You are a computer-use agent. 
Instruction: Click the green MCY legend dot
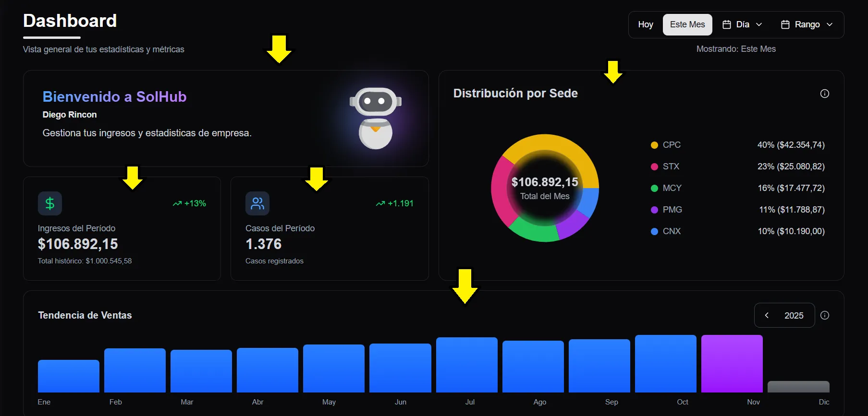(x=654, y=188)
